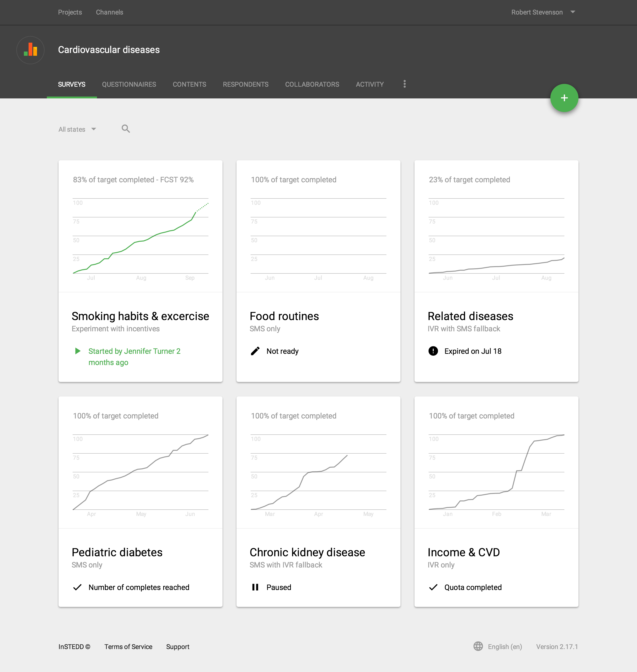Open the Chronic kidney disease survey
Image resolution: width=637 pixels, height=672 pixels.
pos(307,552)
